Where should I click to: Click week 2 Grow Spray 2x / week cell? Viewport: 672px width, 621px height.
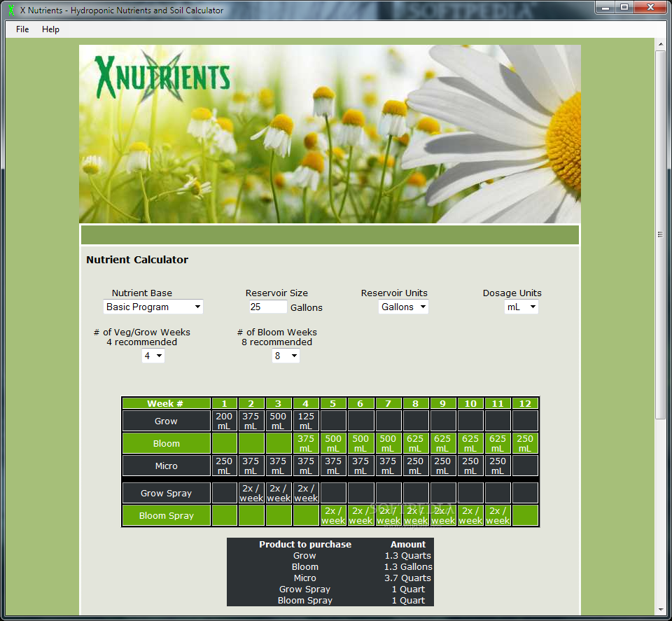tap(251, 494)
